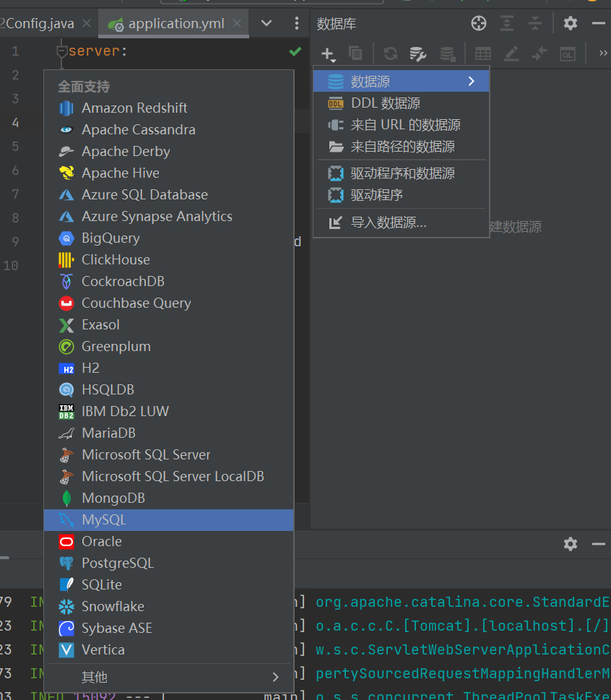Select Greenplum data source

[x=169, y=347]
